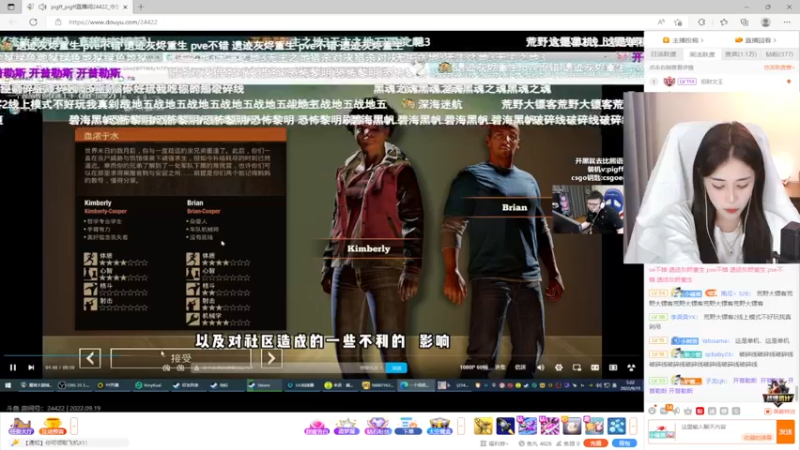Open the 福利券 dropdown
Image resolution: width=800 pixels, height=450 pixels.
point(494,444)
